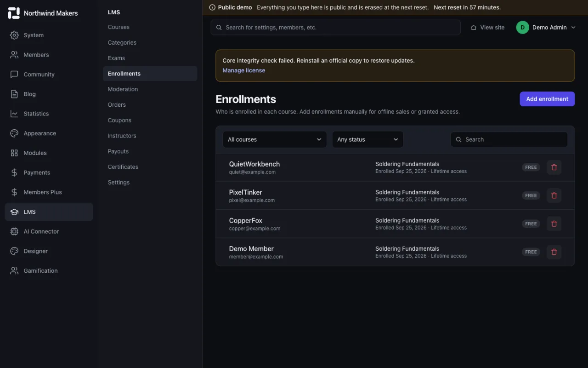Go to Courses in LMS submenu

[x=119, y=27]
